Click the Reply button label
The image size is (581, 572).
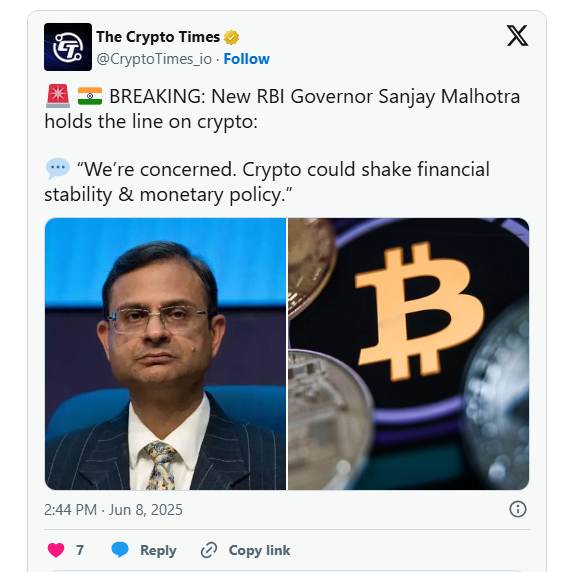pyautogui.click(x=158, y=551)
